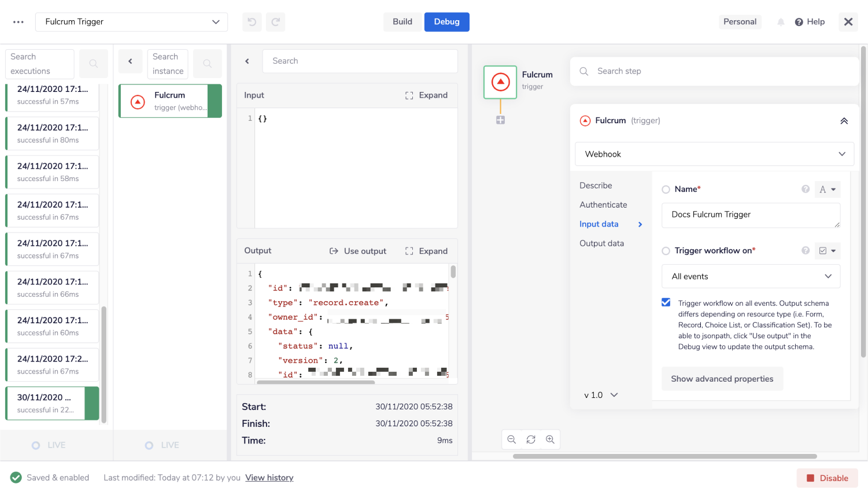Click the Search step input field
868x495 pixels.
click(717, 71)
